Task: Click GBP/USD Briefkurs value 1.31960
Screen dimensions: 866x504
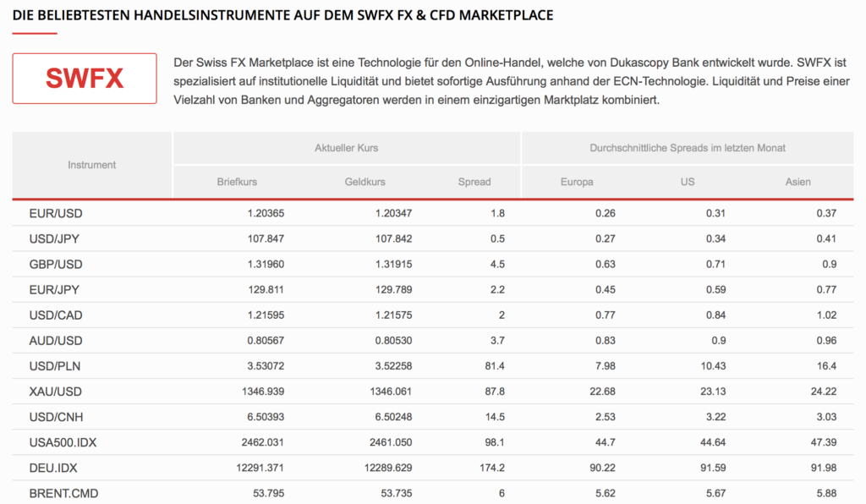Action: tap(266, 264)
